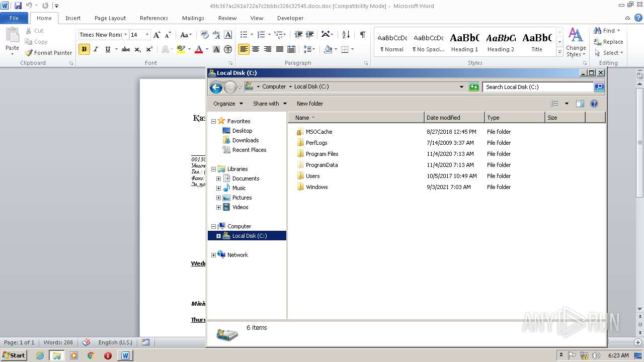Click the Explorer Back arrow button
Image resolution: width=644 pixels, height=362 pixels.
(x=216, y=87)
